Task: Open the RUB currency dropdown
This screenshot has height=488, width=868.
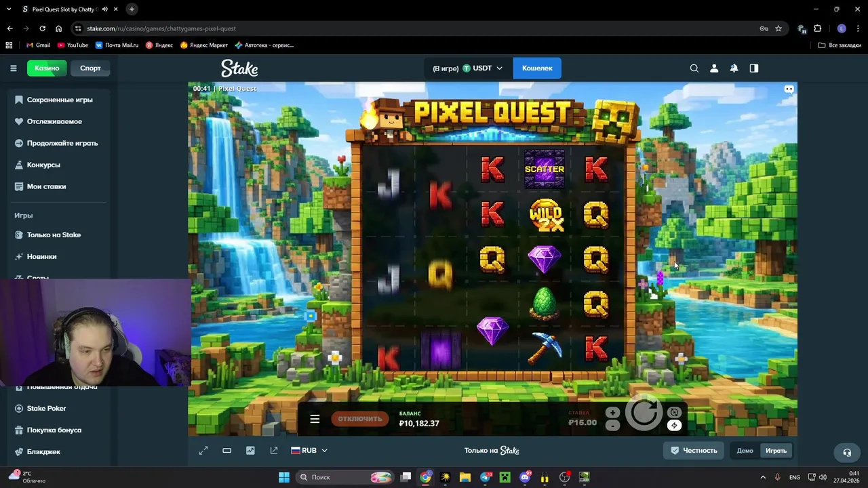Action: 309,451
